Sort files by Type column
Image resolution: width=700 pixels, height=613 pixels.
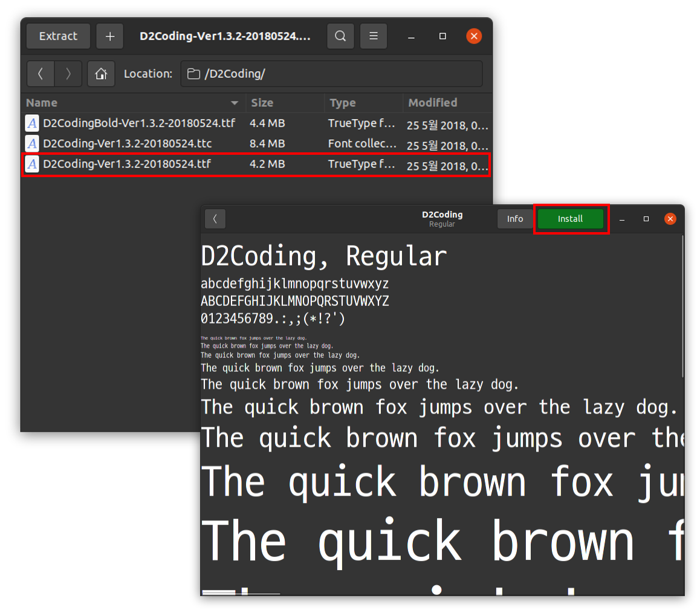pyautogui.click(x=363, y=103)
